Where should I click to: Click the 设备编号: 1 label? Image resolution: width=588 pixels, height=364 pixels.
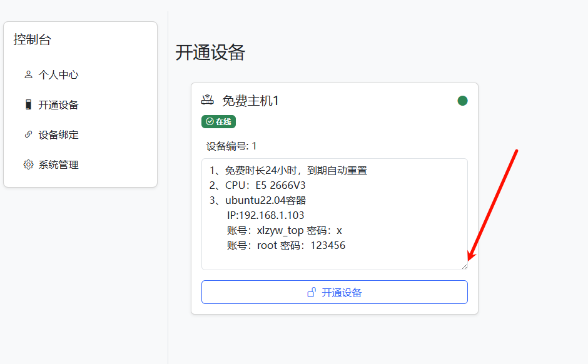(231, 146)
